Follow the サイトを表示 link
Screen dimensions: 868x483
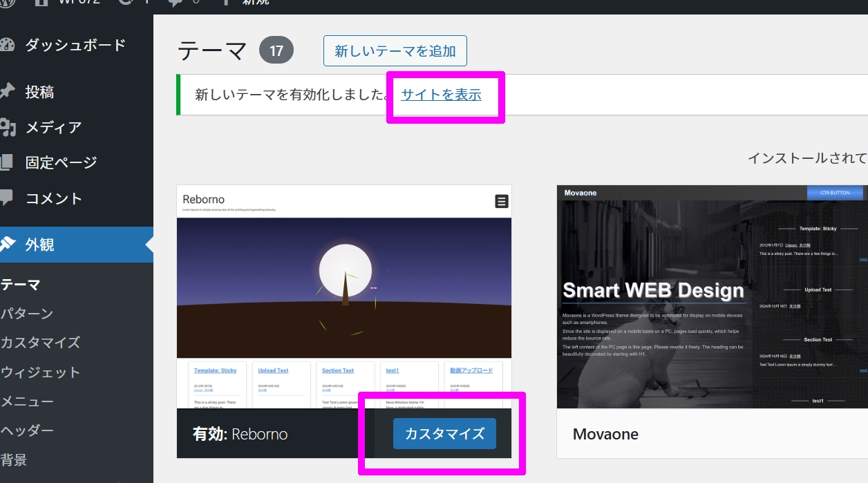441,95
